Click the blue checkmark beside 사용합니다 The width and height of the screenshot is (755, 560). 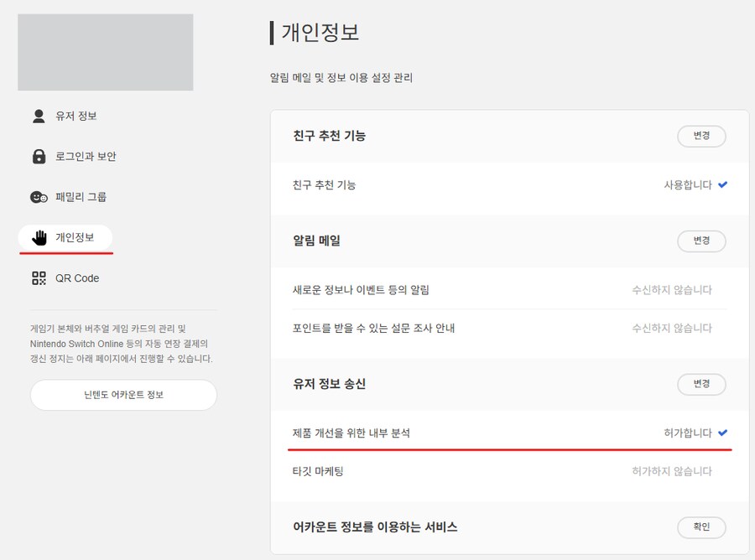click(722, 184)
